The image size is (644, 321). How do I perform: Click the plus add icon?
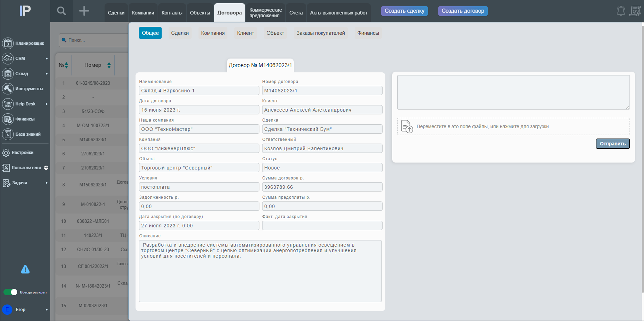tap(84, 11)
